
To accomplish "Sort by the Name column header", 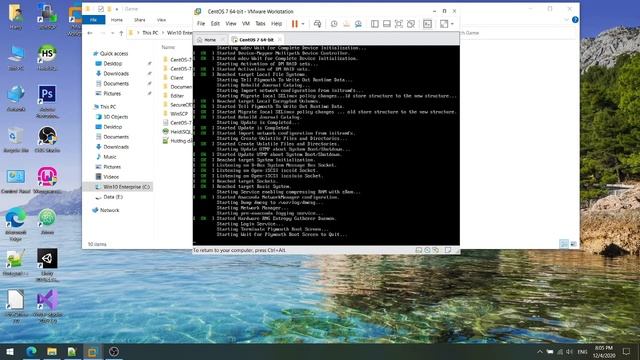I will coord(168,47).
